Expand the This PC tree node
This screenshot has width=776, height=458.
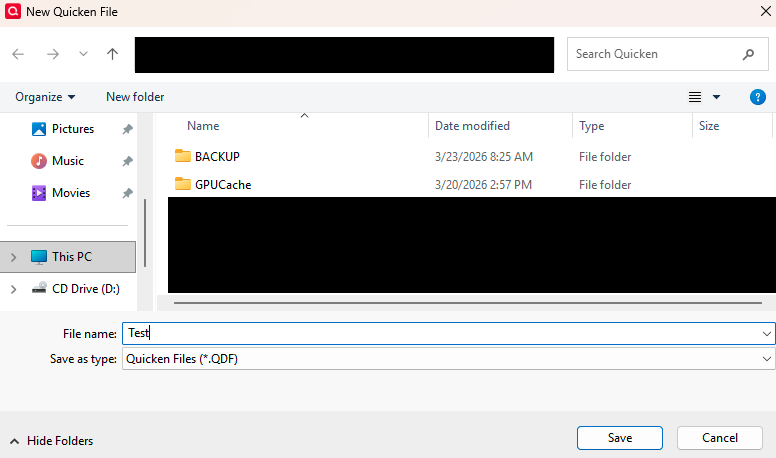13,257
